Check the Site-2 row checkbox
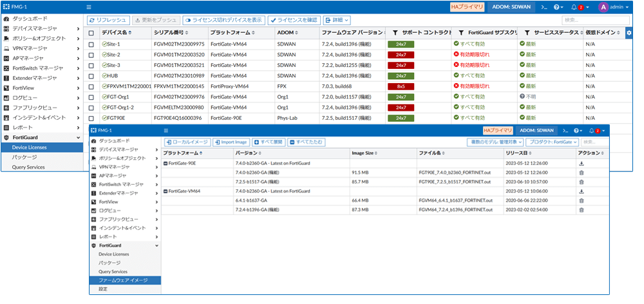Screen dimensions: 644x304 (x=91, y=55)
